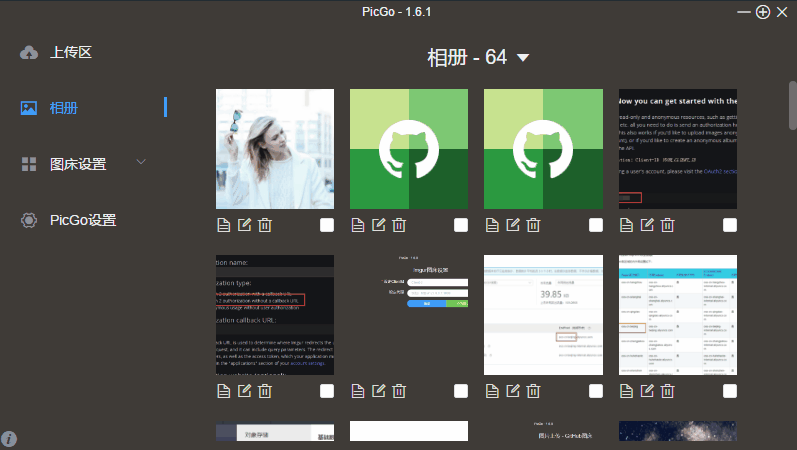
Task: Copy link of 'callback URL' dark screenshot
Action: click(224, 391)
